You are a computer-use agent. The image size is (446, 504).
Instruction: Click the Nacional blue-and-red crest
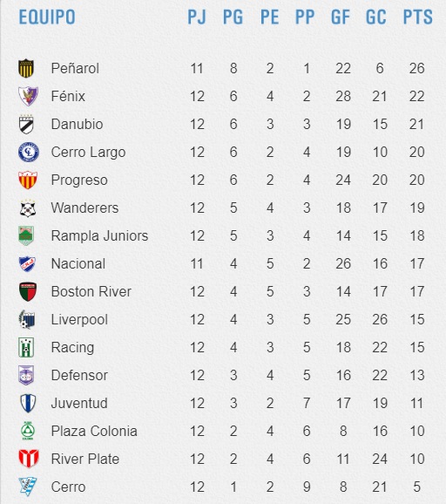click(x=27, y=264)
